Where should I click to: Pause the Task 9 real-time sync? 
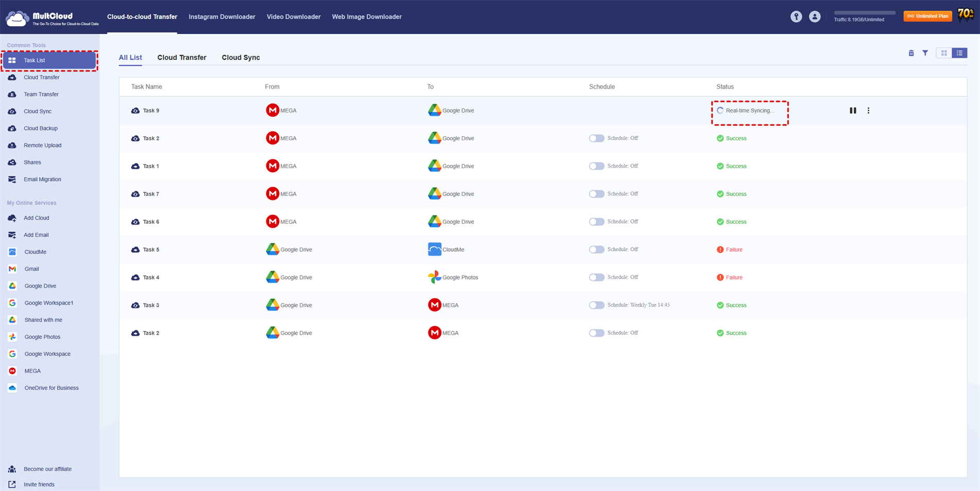853,110
